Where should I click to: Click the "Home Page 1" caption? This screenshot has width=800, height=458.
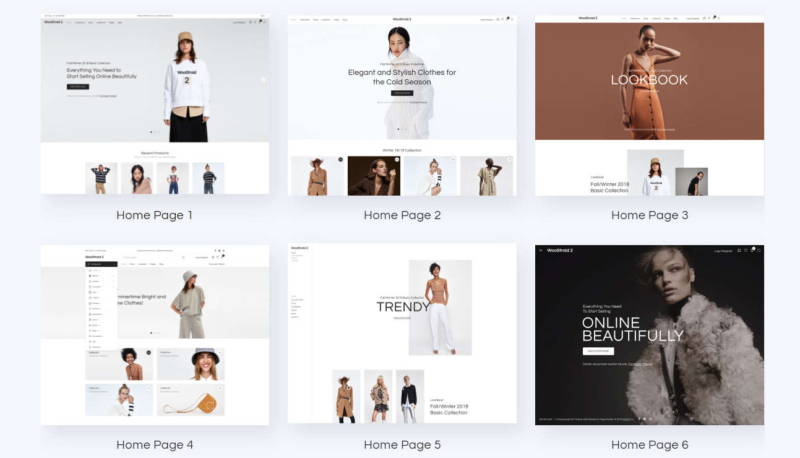click(x=154, y=215)
